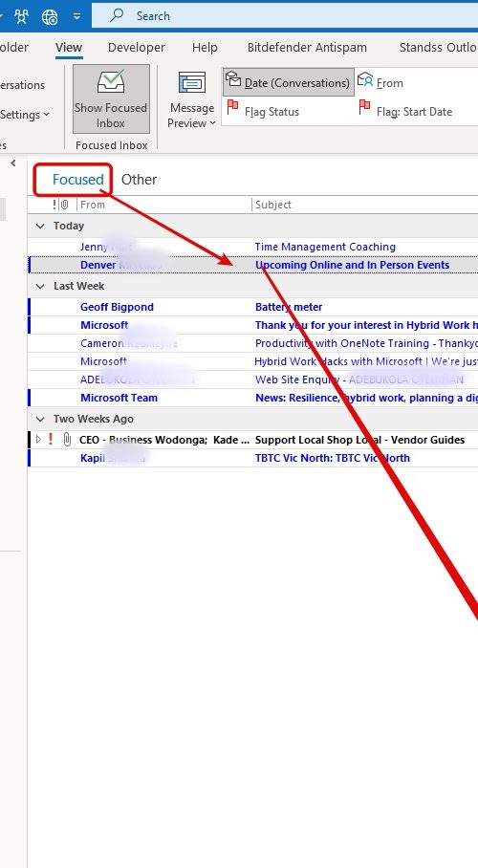This screenshot has width=478, height=868.
Task: Click the Flag Status red flag icon
Action: click(x=233, y=107)
